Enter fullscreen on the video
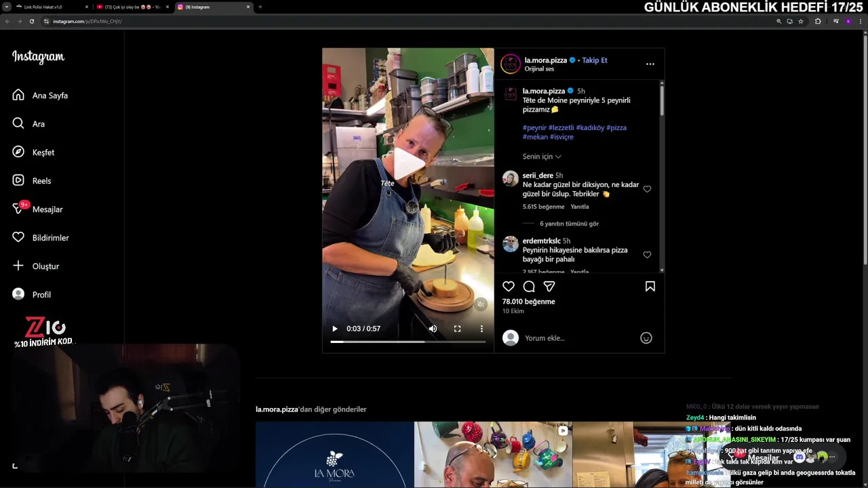The image size is (868, 488). [457, 329]
